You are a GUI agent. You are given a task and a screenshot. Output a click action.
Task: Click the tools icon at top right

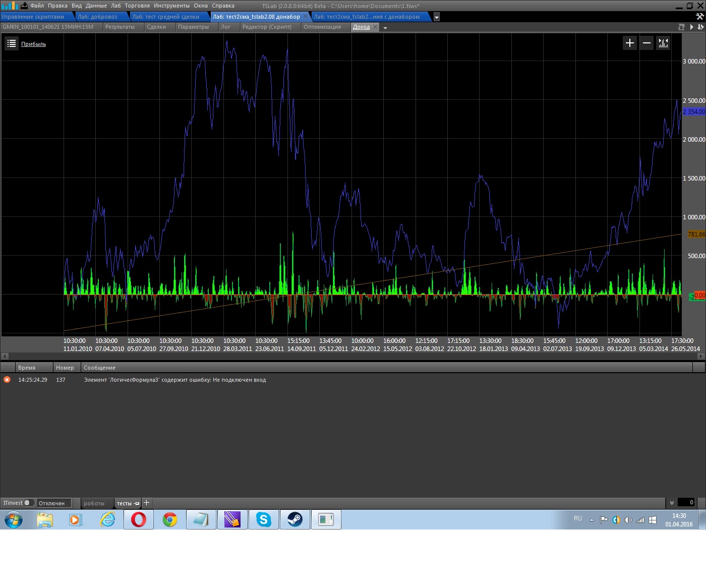(699, 17)
